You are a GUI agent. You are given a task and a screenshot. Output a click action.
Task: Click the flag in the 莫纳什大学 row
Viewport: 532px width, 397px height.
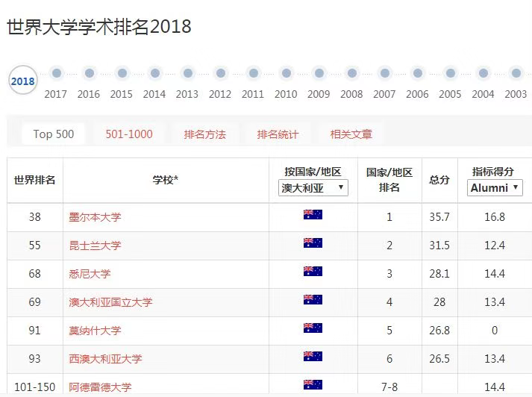coord(313,328)
